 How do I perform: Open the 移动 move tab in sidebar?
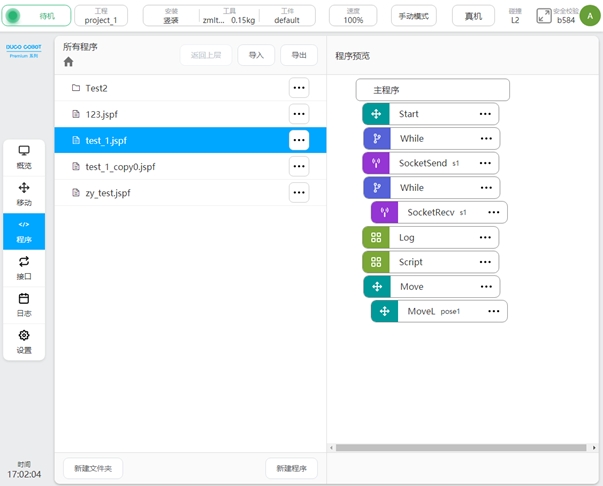(24, 194)
